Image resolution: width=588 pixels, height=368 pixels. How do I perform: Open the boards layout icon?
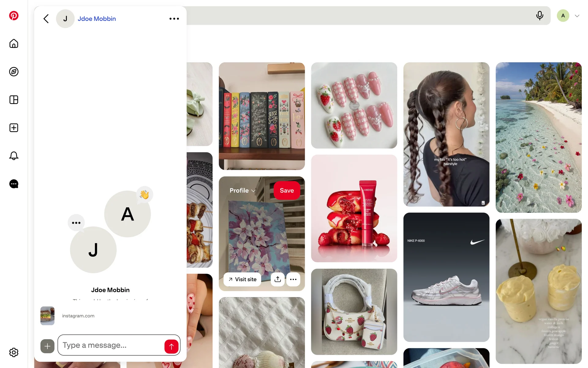coord(14,100)
